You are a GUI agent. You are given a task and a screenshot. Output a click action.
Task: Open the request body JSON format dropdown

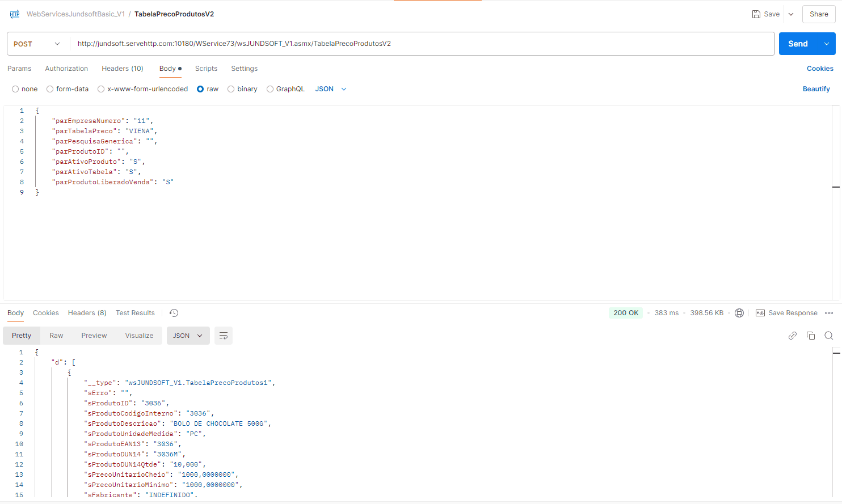[331, 89]
